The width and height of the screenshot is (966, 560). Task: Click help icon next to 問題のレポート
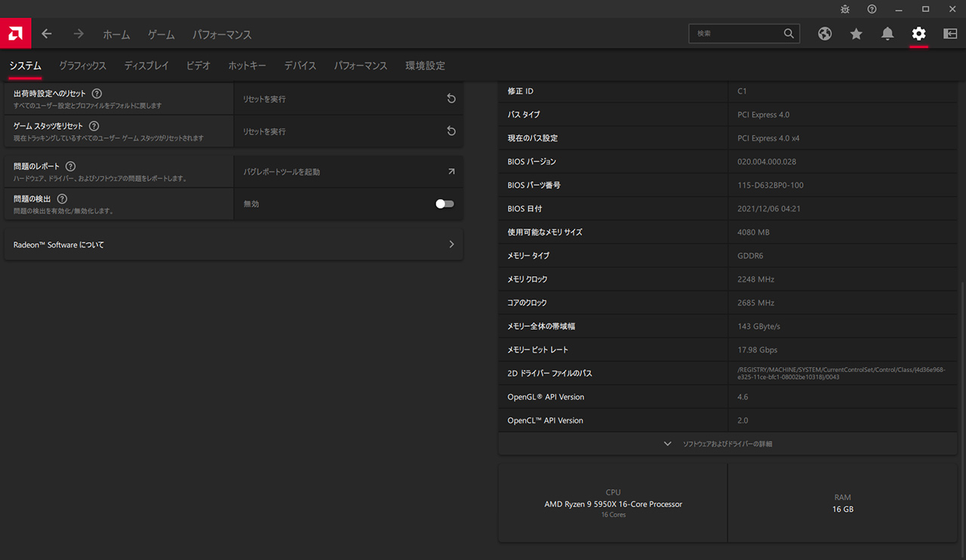[70, 166]
